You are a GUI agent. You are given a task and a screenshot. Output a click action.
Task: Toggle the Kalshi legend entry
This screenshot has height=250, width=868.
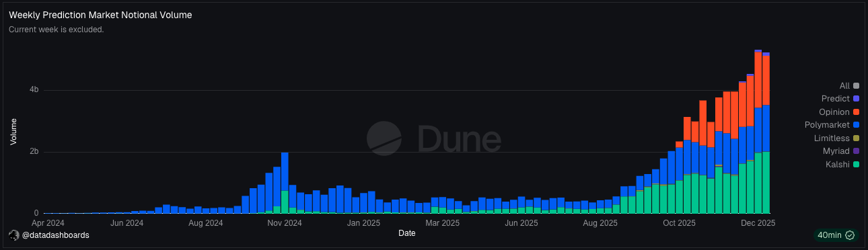(842, 165)
